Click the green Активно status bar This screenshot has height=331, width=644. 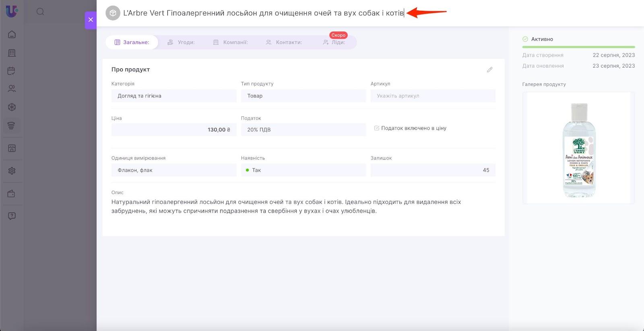[x=578, y=47]
